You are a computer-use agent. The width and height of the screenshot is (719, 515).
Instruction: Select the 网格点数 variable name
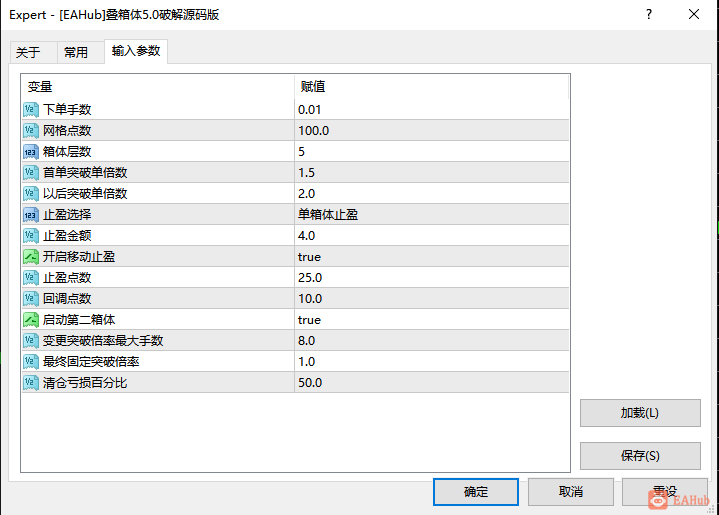tap(67, 131)
